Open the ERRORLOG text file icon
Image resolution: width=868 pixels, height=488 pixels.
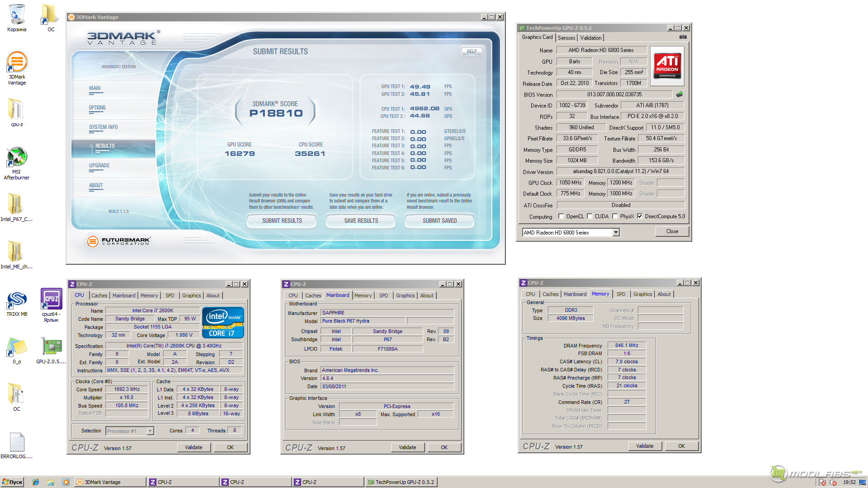(x=17, y=445)
